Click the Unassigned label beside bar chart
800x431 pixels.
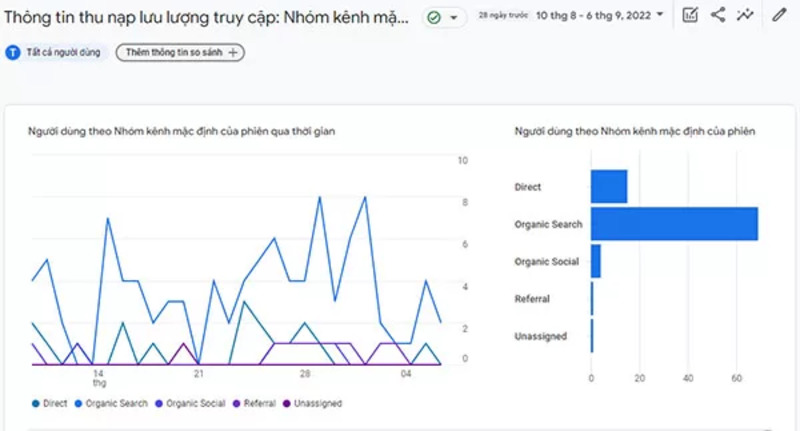(x=540, y=336)
